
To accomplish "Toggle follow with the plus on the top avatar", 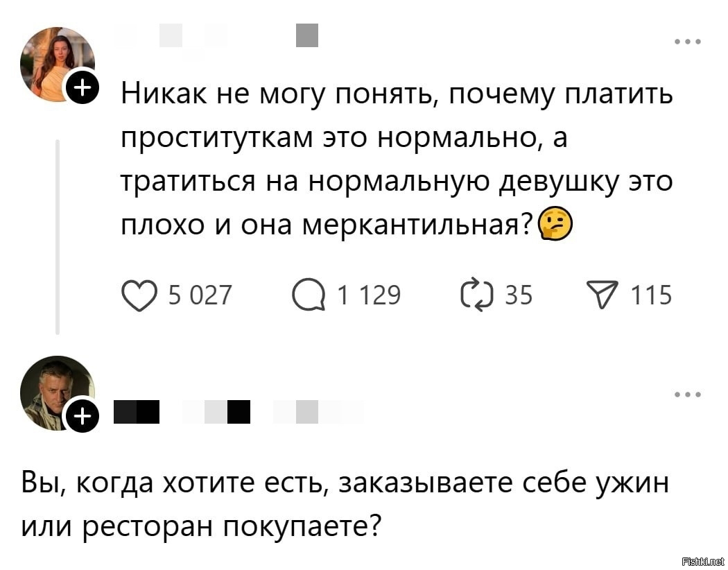I will (x=83, y=89).
